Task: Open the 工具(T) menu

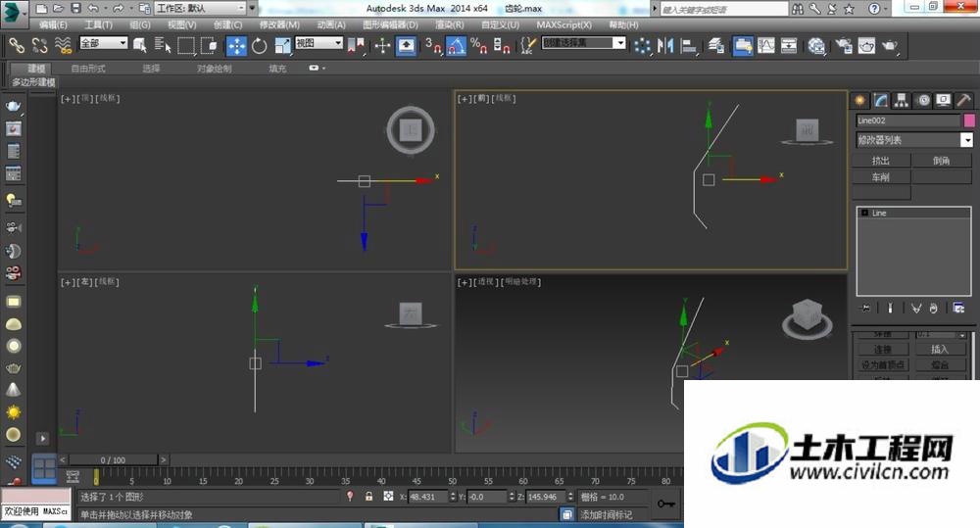Action: (x=99, y=24)
